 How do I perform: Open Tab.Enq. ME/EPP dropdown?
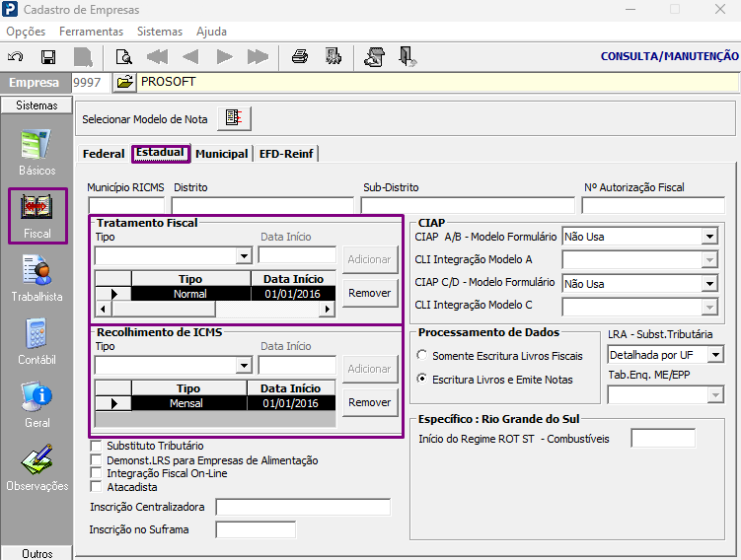coord(715,394)
